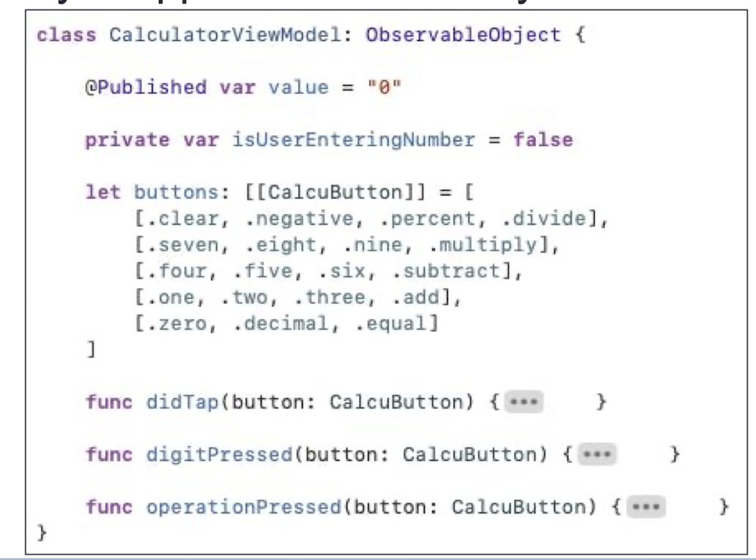Image resolution: width=756 pixels, height=560 pixels.
Task: Click the [[CalcuButton]] type annotation
Action: [336, 193]
